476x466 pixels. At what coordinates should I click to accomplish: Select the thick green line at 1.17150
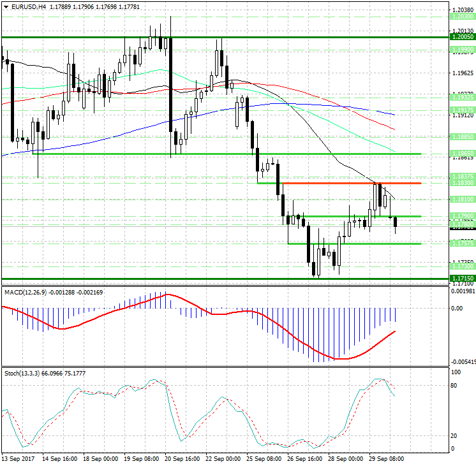[225, 279]
